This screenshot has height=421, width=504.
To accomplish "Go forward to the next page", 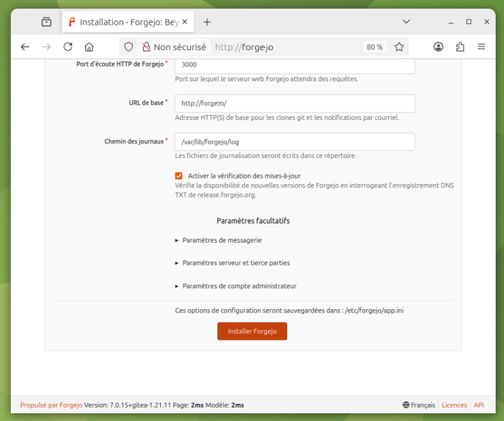I will tap(46, 47).
